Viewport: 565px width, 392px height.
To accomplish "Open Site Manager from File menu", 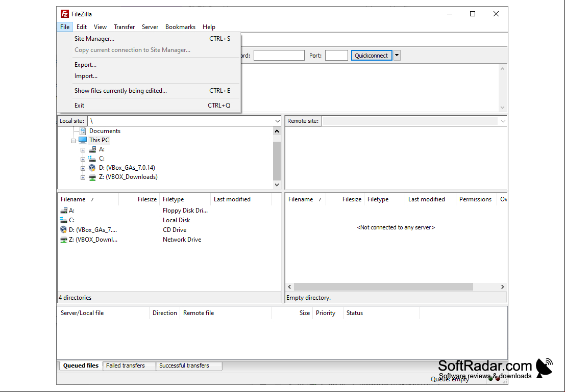I will (149, 39).
